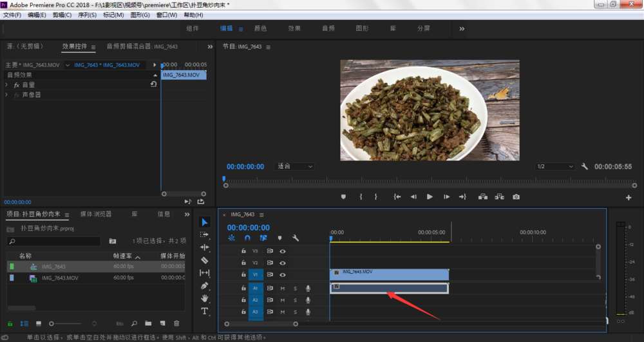The image size is (644, 342).
Task: Toggle the lock on track V2
Action: pyautogui.click(x=243, y=263)
